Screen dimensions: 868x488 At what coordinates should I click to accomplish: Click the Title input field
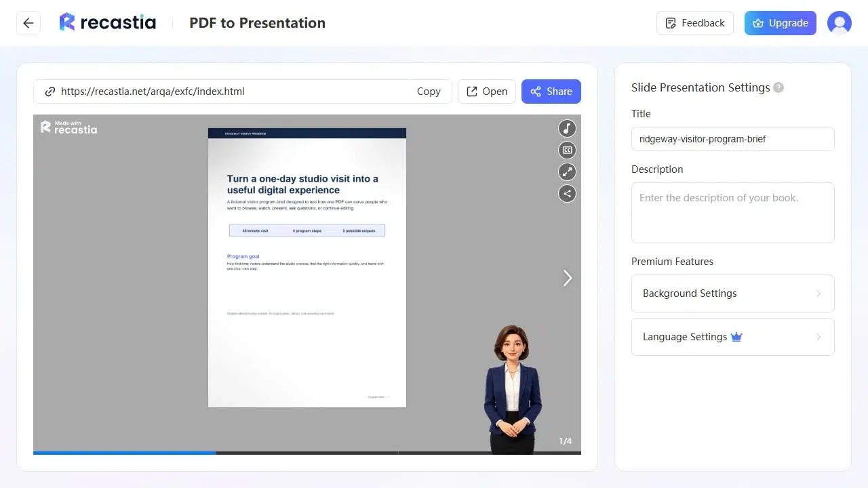733,139
